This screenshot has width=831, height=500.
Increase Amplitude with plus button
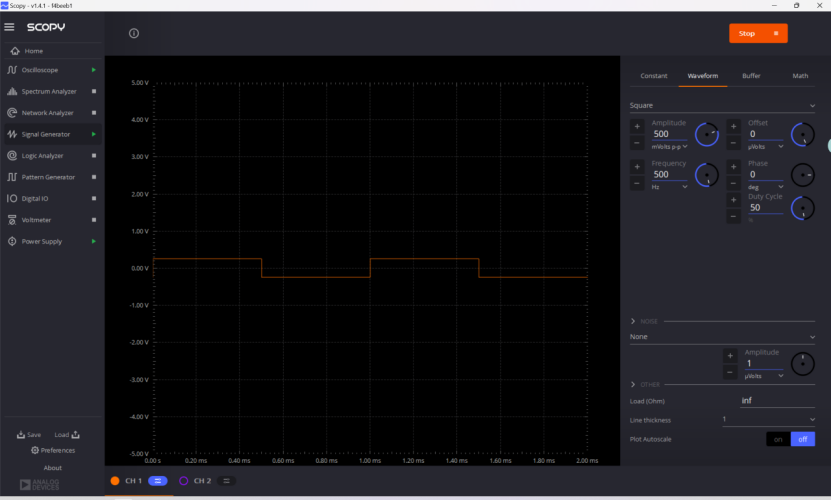(x=637, y=126)
